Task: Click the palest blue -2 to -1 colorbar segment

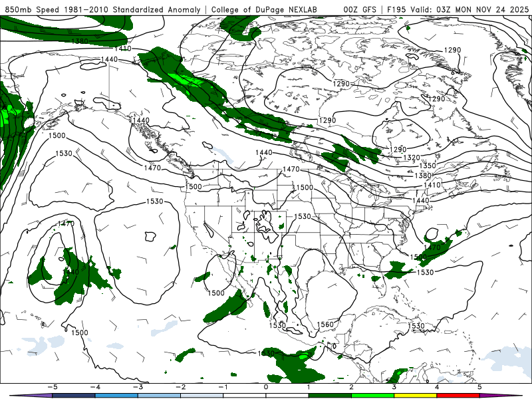Action: pos(202,396)
